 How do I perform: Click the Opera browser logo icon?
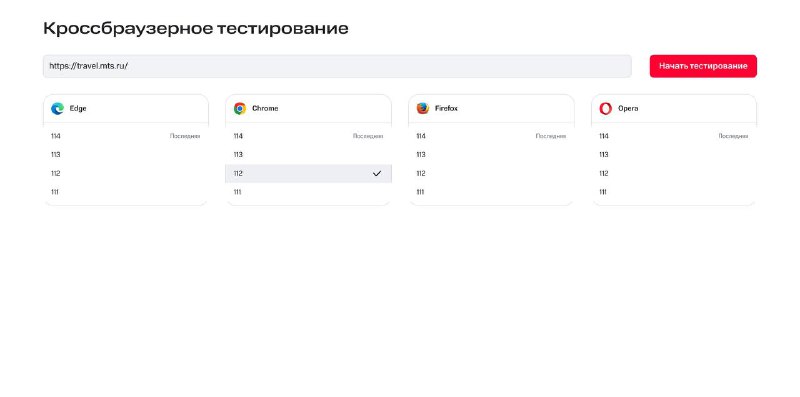click(x=606, y=108)
